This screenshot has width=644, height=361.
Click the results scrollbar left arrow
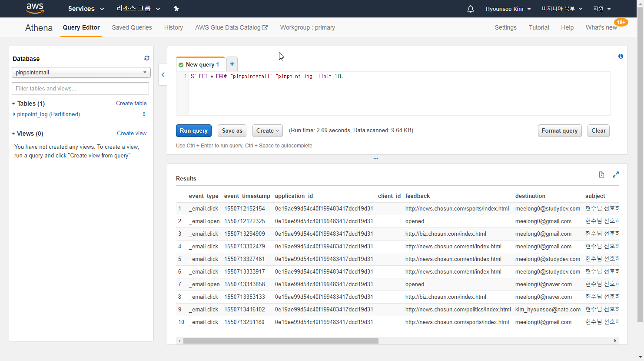coord(179,341)
